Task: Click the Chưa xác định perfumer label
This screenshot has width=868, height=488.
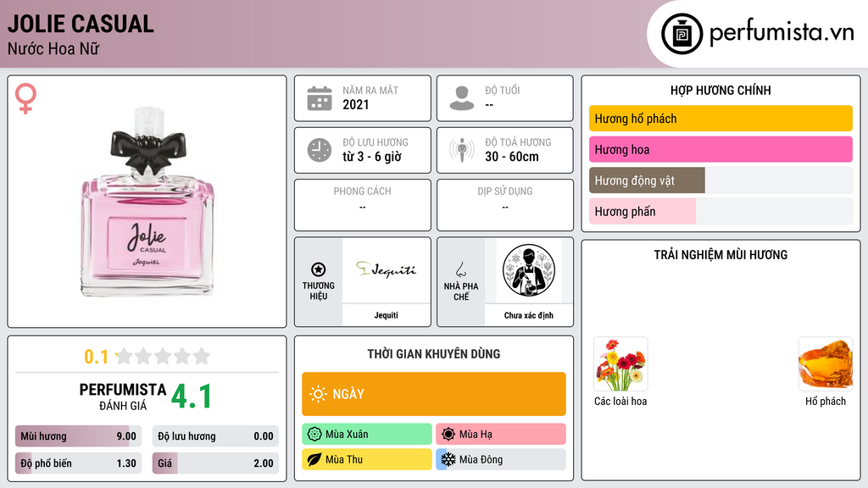Action: point(529,315)
